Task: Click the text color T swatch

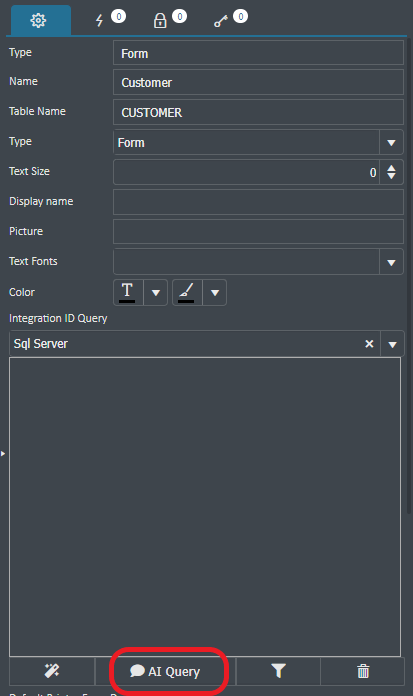Action: (x=127, y=293)
